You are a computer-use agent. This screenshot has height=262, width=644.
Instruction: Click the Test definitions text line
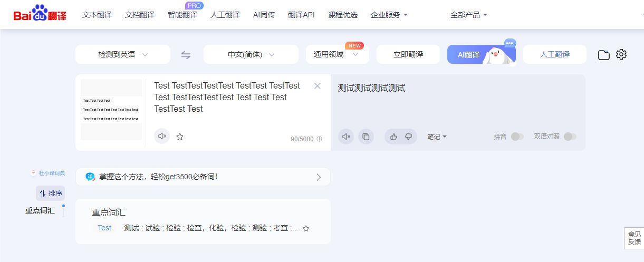[212, 228]
